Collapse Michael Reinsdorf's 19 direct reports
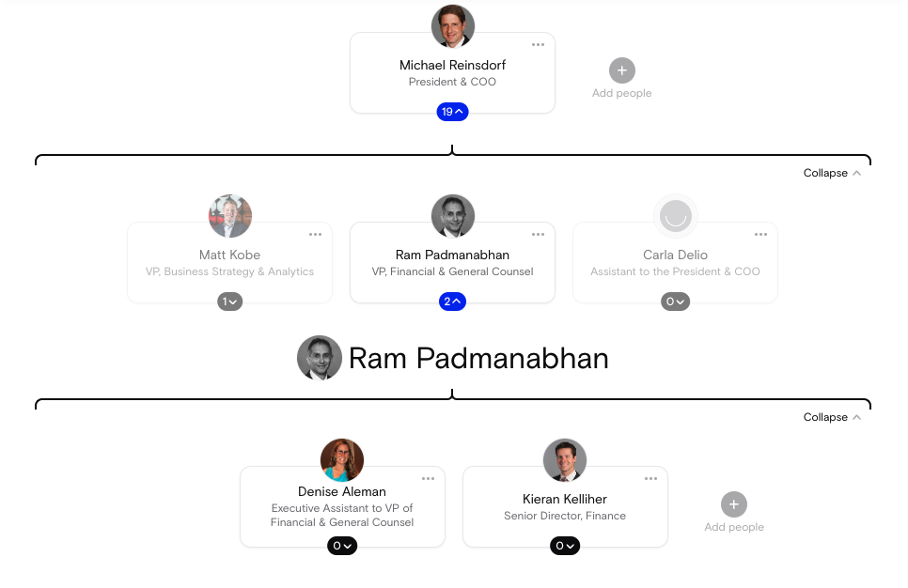The height and width of the screenshot is (588, 908). coord(452,111)
